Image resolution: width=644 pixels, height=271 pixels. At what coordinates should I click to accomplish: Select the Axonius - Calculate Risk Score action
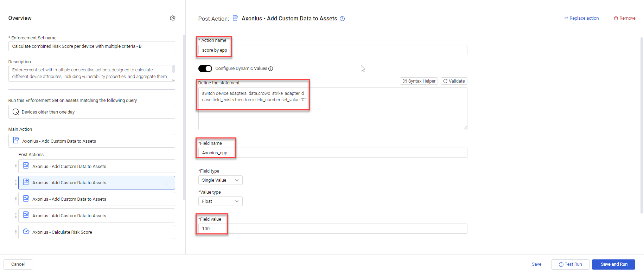tap(97, 232)
